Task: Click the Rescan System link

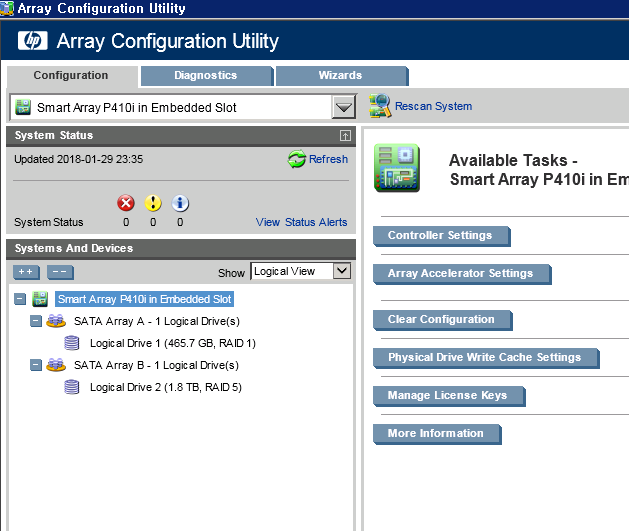Action: 433,106
